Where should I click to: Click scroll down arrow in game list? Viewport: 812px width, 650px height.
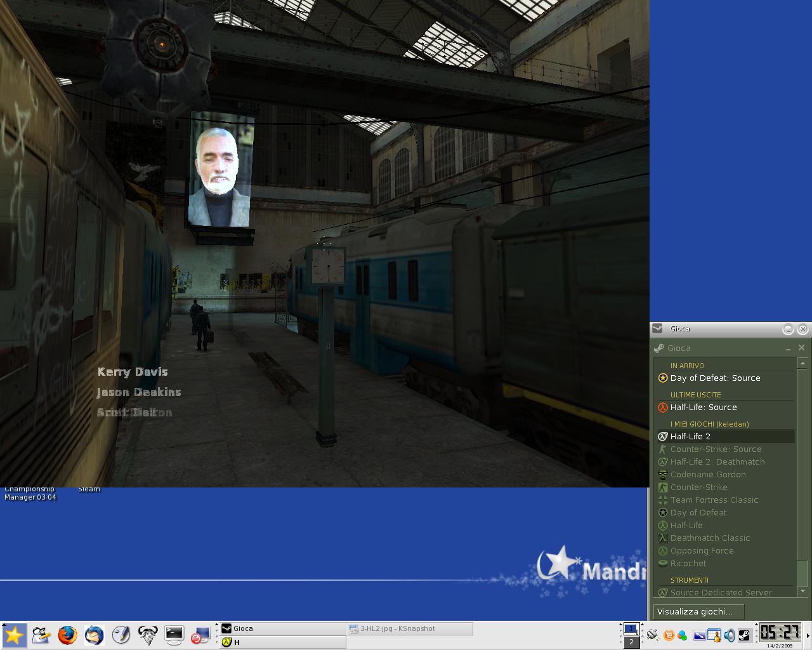coord(802,591)
